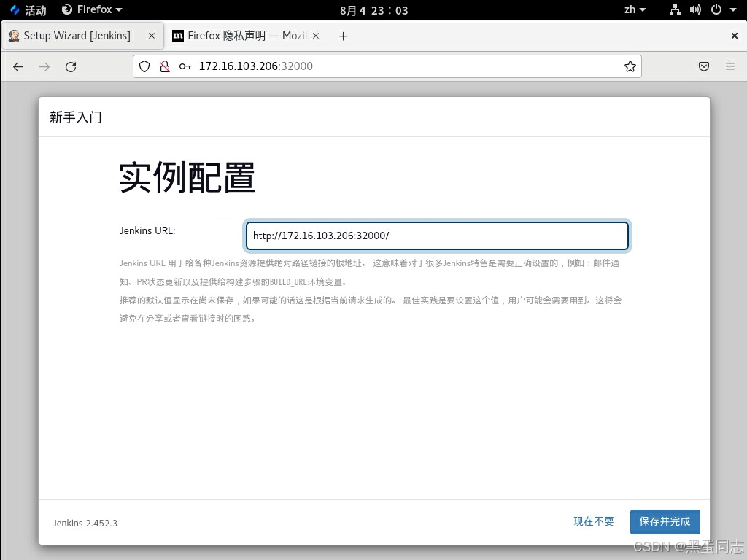Screen dimensions: 747x560
Task: Click the 实例配置 heading
Action: [x=187, y=177]
